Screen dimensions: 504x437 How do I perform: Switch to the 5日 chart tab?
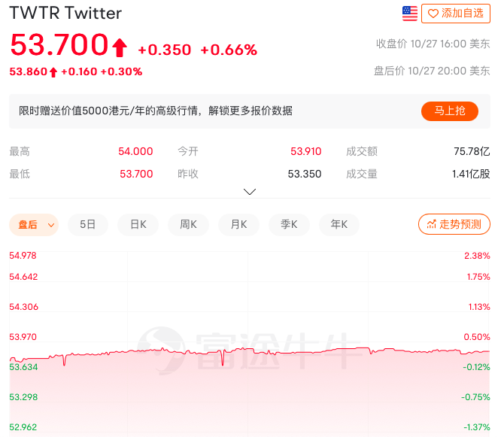coord(87,224)
